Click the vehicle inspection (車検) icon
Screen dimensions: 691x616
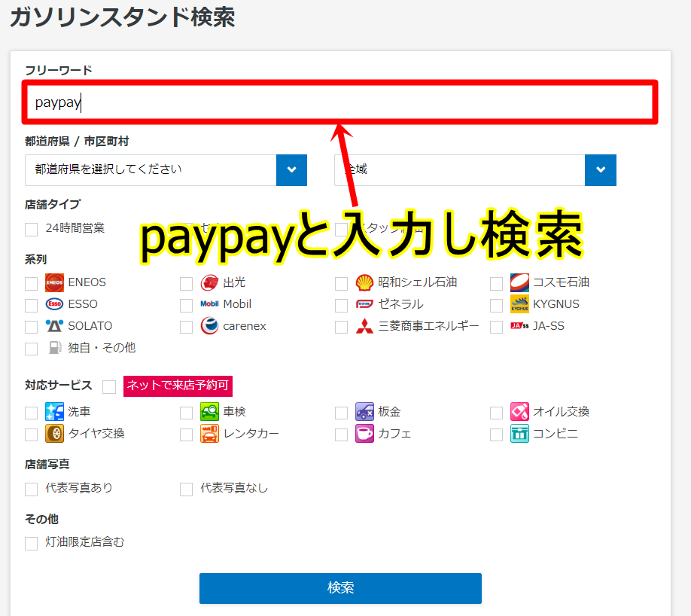coord(209,412)
